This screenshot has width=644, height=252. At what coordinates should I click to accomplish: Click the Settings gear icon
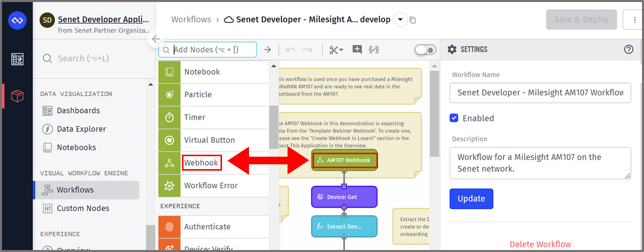click(x=452, y=49)
